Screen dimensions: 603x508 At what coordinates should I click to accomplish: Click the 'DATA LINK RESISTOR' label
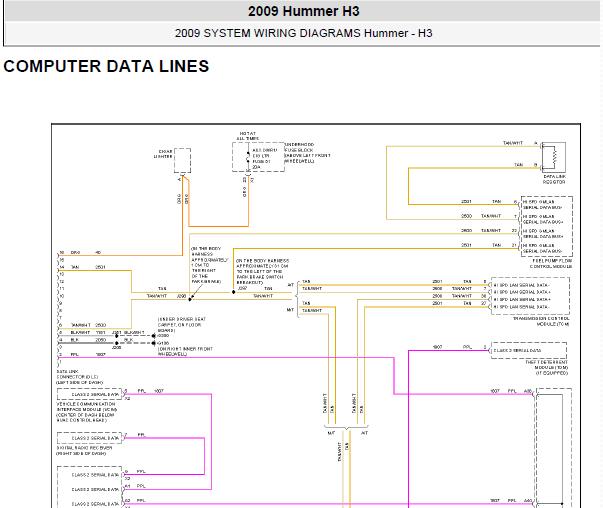click(x=554, y=179)
